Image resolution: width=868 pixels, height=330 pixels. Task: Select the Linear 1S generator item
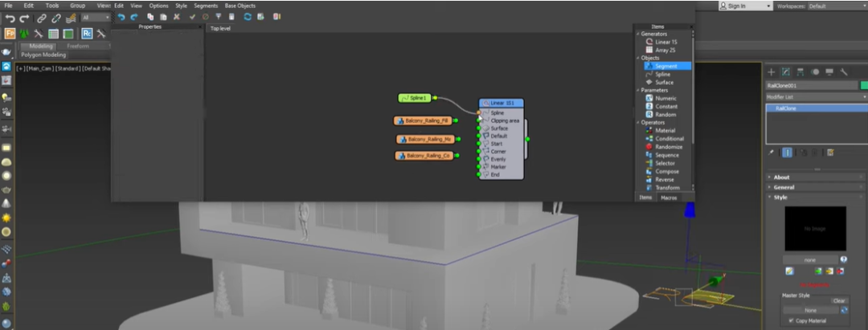[665, 42]
